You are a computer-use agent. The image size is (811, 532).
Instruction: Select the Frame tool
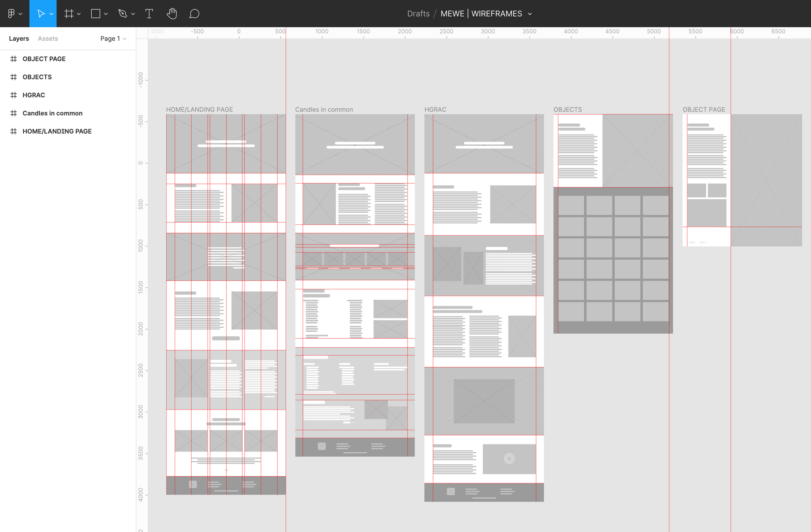[69, 14]
